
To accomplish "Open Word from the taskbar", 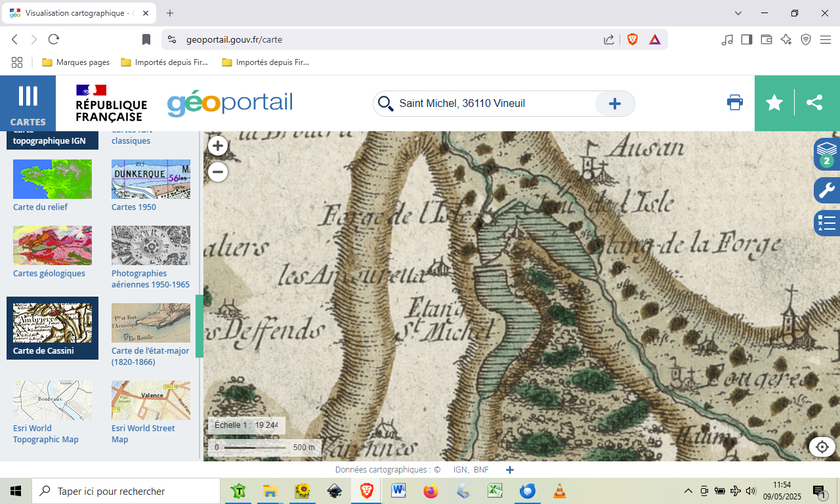I will pos(398,491).
